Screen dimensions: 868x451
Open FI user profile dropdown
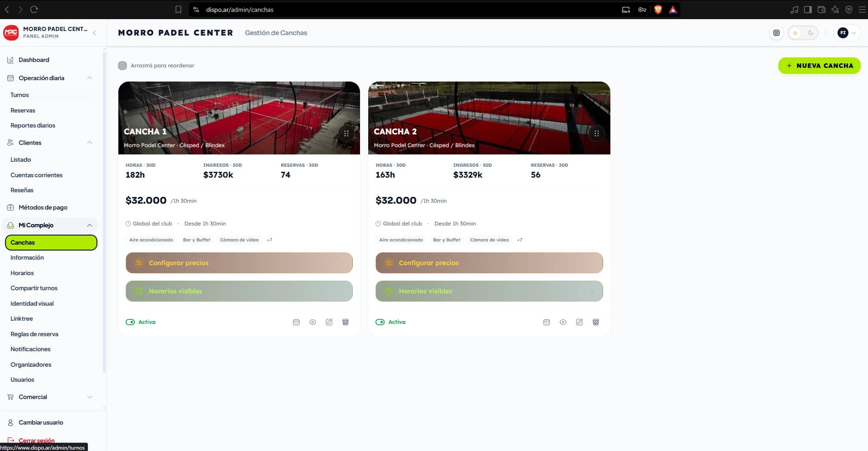[847, 33]
